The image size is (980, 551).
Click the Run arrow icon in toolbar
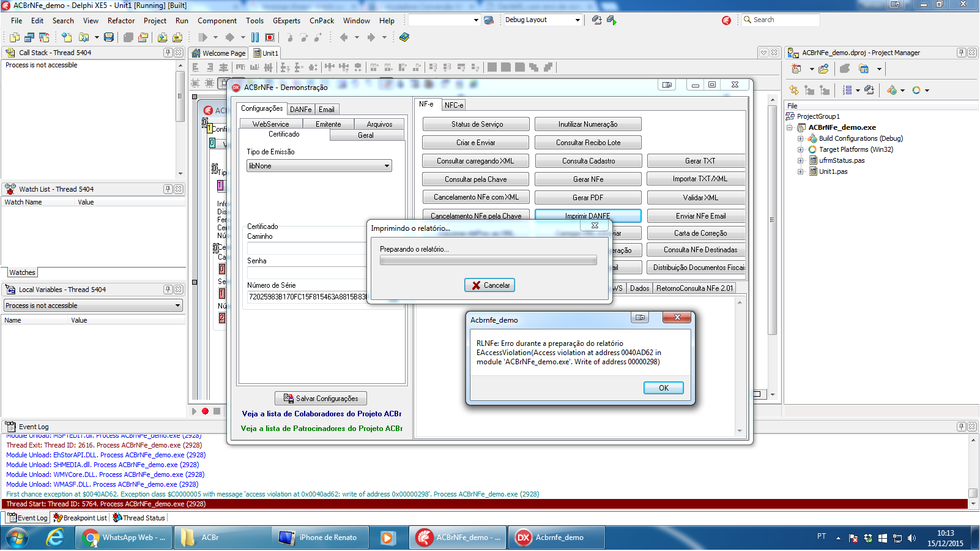click(x=203, y=37)
